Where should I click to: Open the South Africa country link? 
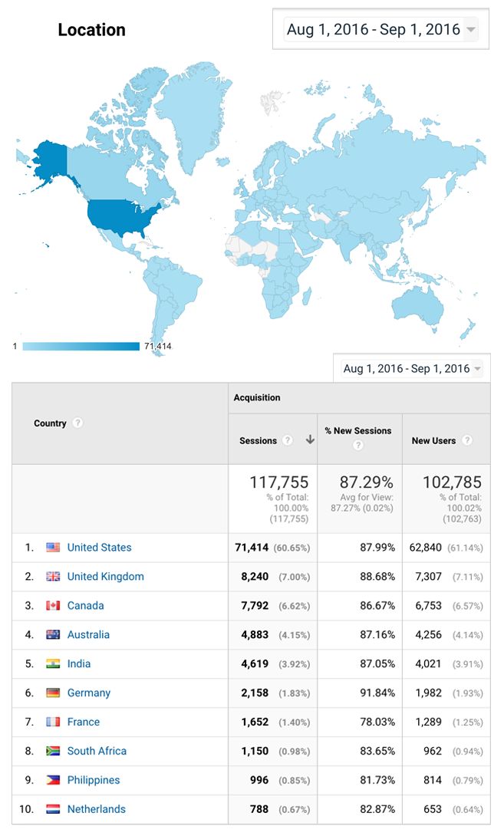coord(97,751)
